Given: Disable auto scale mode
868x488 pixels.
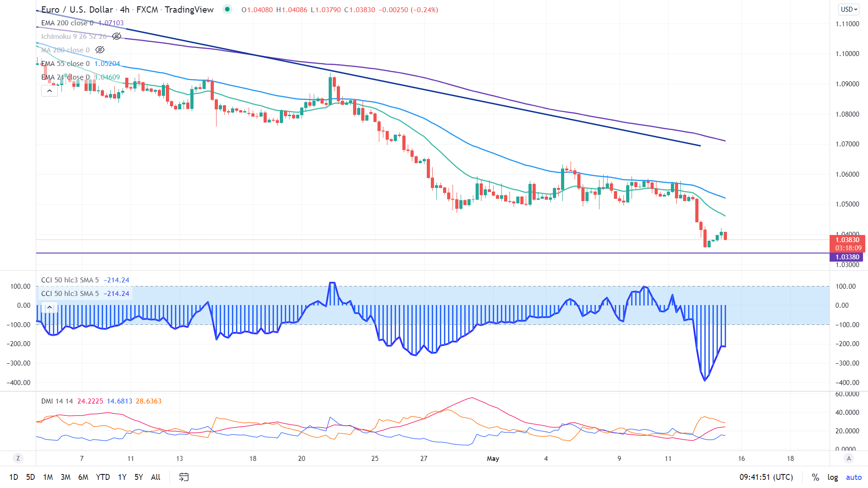Looking at the screenshot, I should [854, 477].
